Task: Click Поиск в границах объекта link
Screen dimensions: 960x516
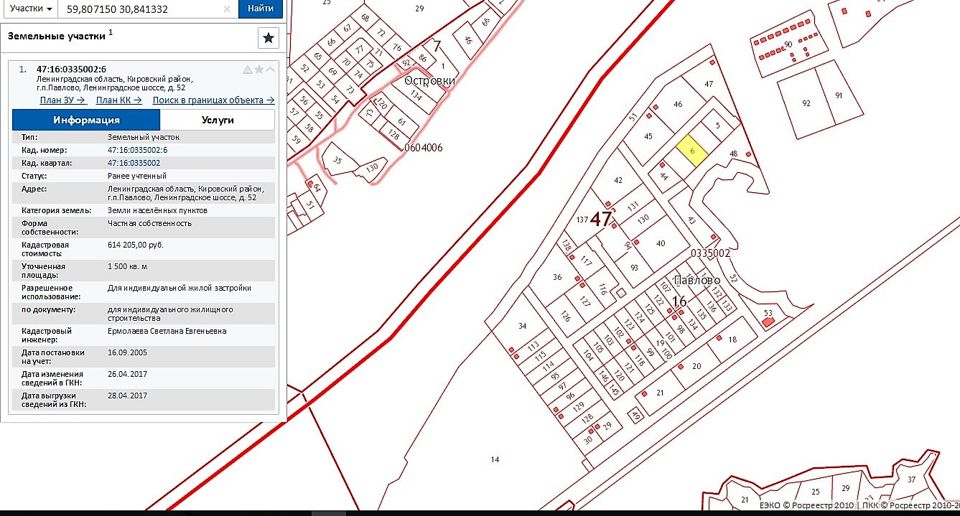Action: [213, 100]
